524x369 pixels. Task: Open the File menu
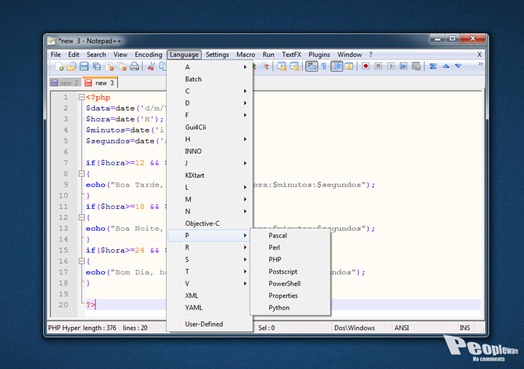[x=55, y=54]
